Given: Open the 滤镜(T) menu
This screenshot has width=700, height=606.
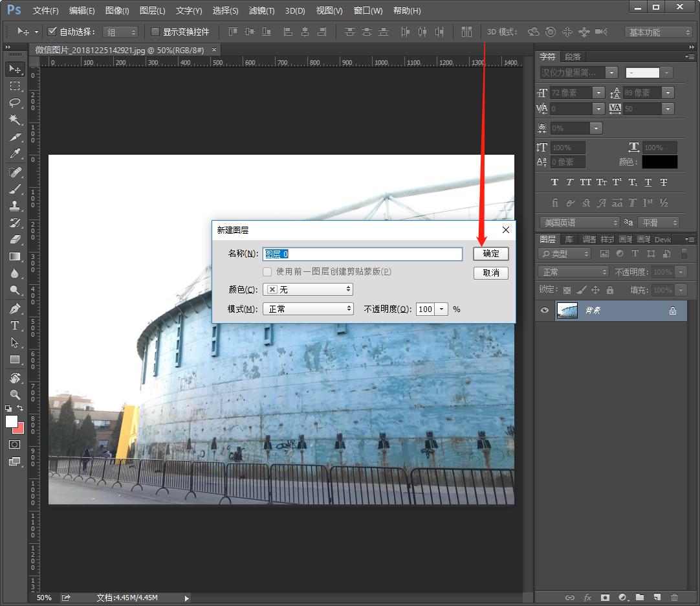Looking at the screenshot, I should (261, 11).
